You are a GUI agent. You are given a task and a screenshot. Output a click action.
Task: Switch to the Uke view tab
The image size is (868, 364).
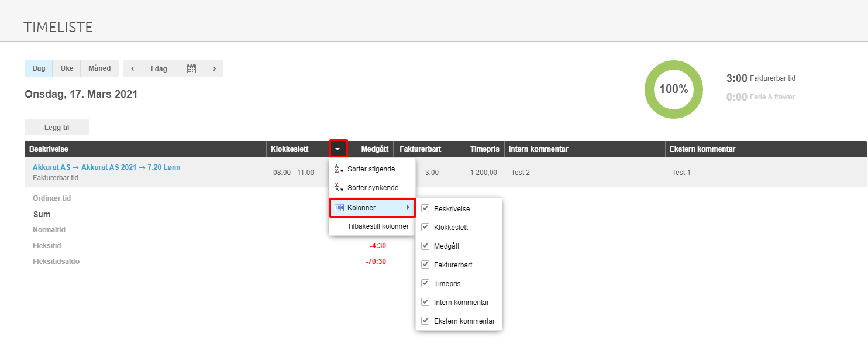[x=67, y=68]
